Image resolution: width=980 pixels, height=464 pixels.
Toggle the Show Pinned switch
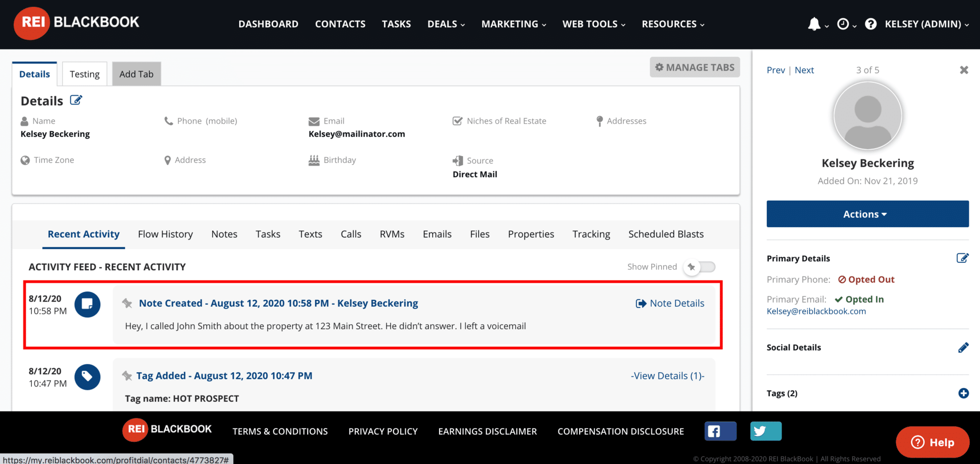[700, 267]
